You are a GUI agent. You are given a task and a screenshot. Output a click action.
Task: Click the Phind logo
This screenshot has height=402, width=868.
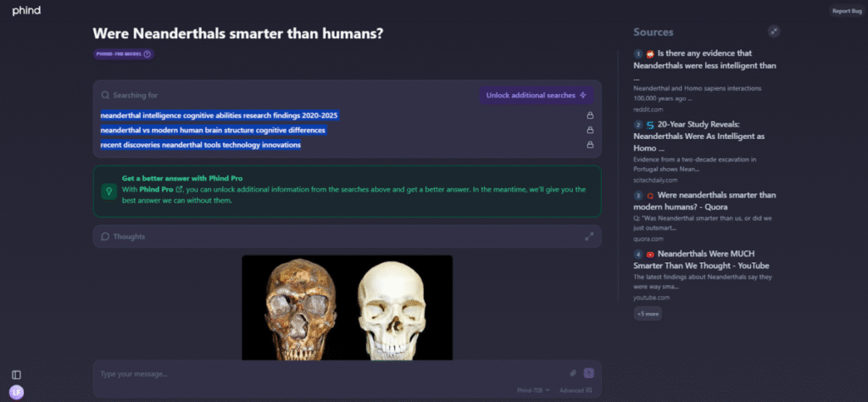26,11
